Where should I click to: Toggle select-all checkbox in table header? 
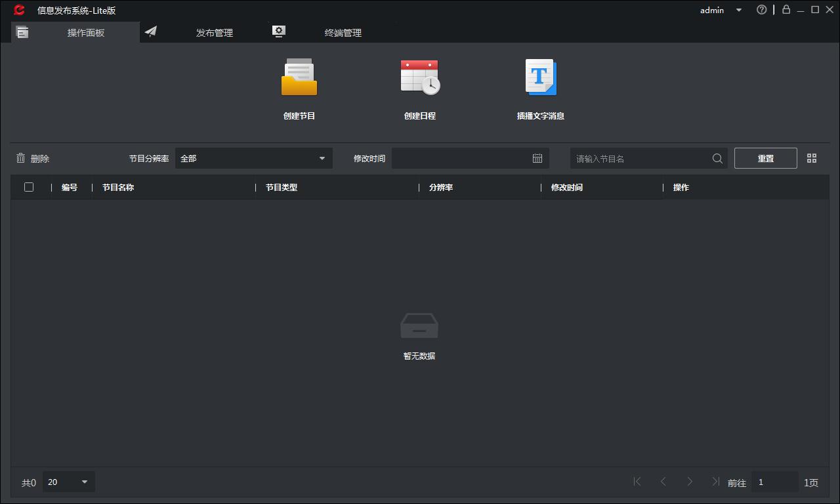pyautogui.click(x=29, y=187)
